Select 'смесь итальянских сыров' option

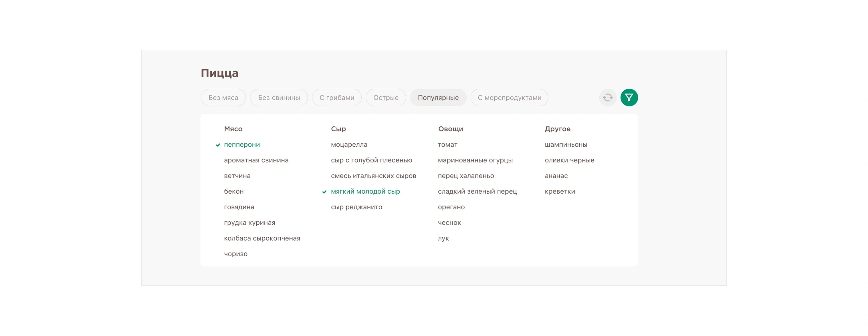coord(373,176)
